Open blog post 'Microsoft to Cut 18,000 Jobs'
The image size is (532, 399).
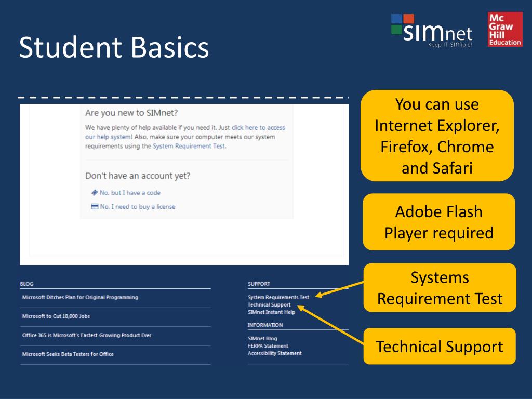click(56, 316)
